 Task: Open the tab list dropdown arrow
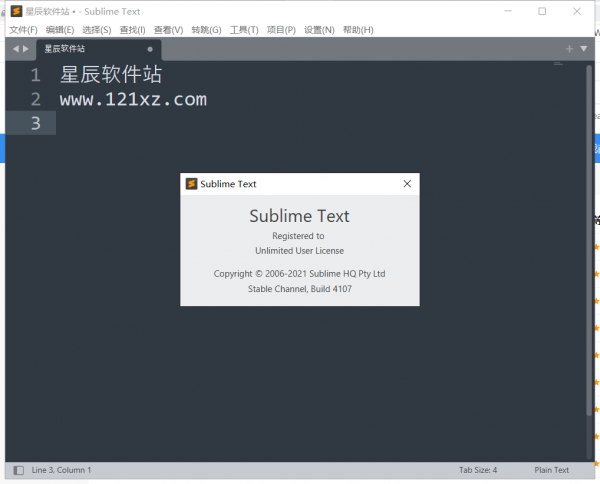click(x=584, y=49)
